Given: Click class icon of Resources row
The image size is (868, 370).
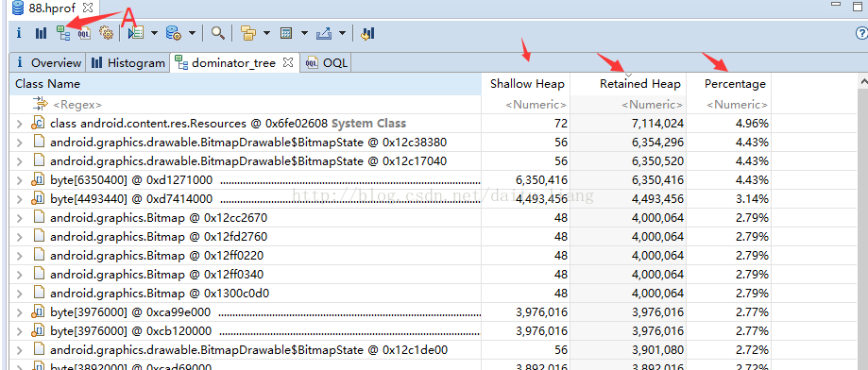Looking at the screenshot, I should [38, 124].
